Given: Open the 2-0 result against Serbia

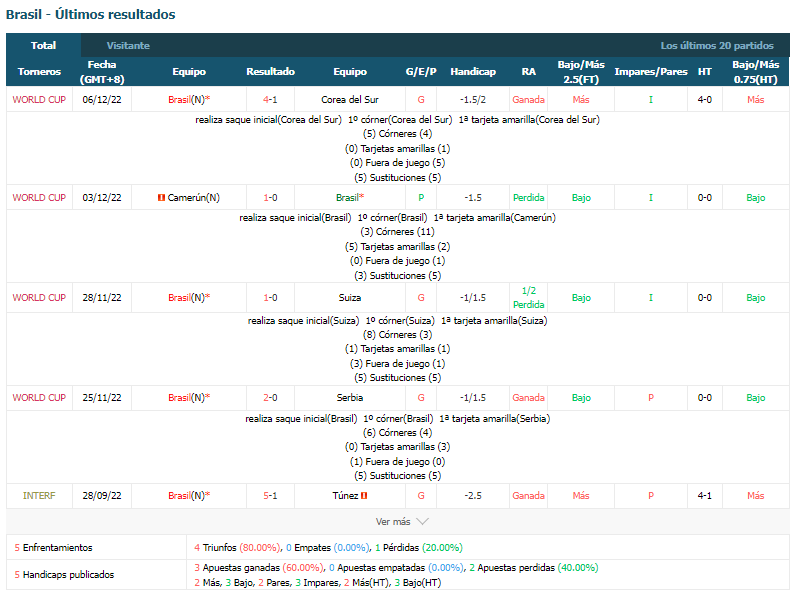Looking at the screenshot, I should pos(270,398).
